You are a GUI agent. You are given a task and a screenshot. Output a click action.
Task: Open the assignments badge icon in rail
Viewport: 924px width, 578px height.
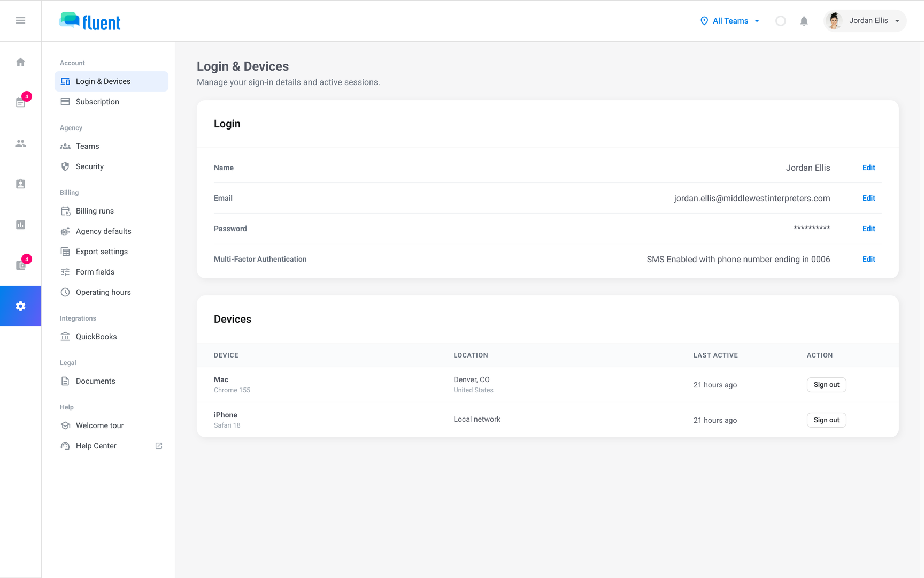20,184
